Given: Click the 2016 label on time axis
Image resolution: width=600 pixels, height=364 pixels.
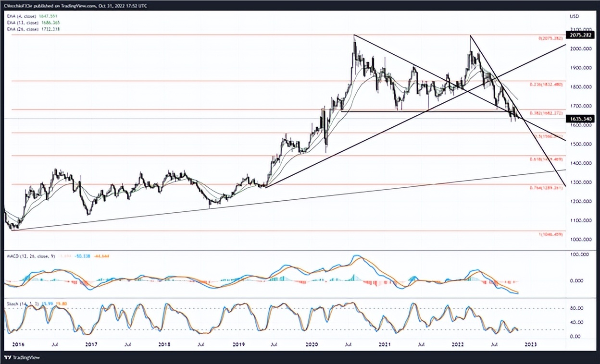Looking at the screenshot, I should click(x=18, y=344).
